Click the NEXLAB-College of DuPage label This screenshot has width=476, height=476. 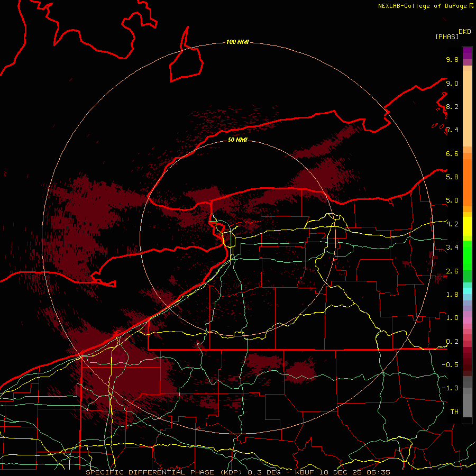423,6
